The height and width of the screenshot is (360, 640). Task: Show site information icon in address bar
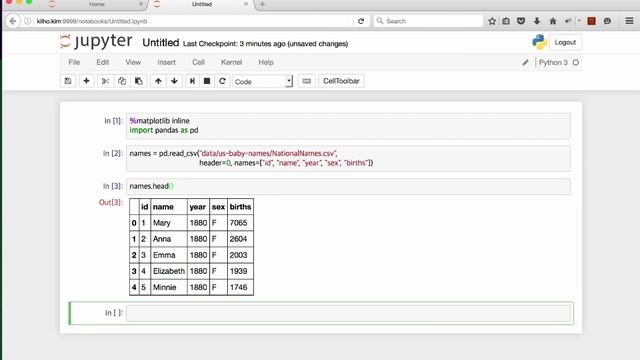[x=27, y=21]
